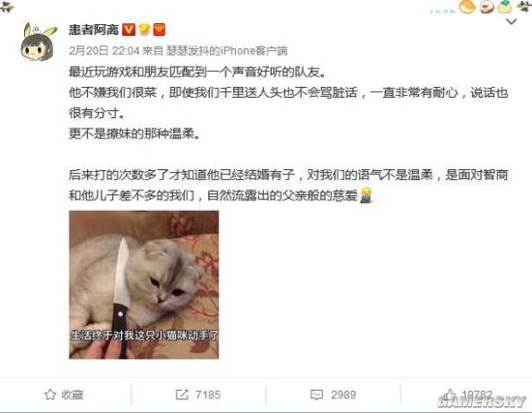Click the like count number
532x413 pixels.
pos(477,394)
